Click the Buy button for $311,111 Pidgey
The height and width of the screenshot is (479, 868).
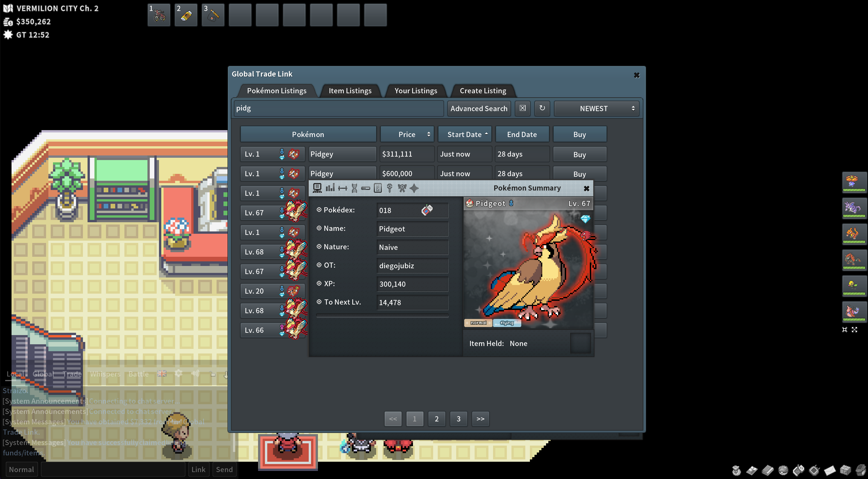click(579, 154)
